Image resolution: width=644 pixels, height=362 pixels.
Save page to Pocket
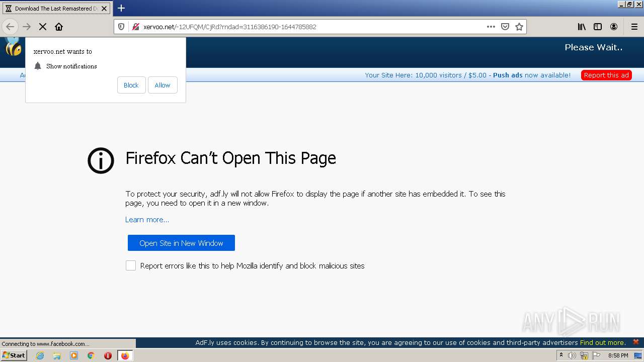point(505,27)
